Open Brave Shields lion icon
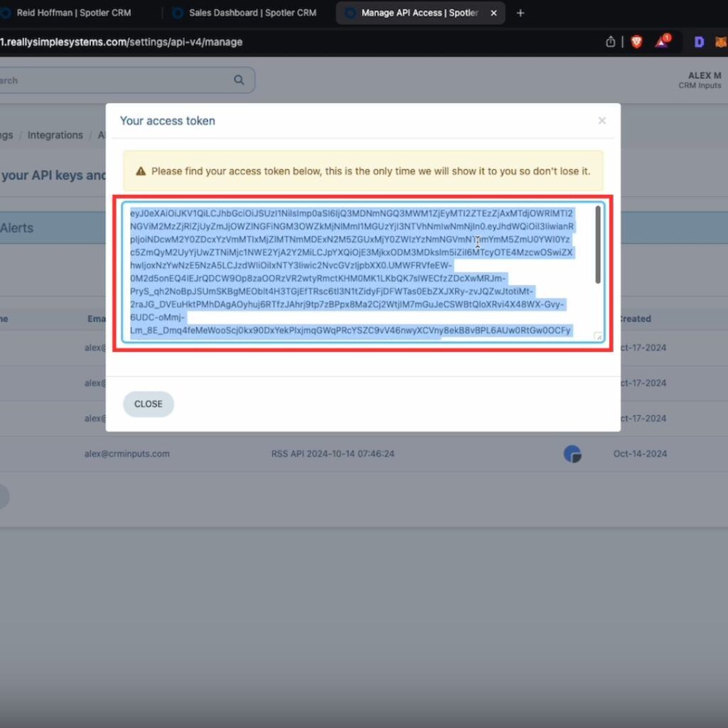 point(636,42)
